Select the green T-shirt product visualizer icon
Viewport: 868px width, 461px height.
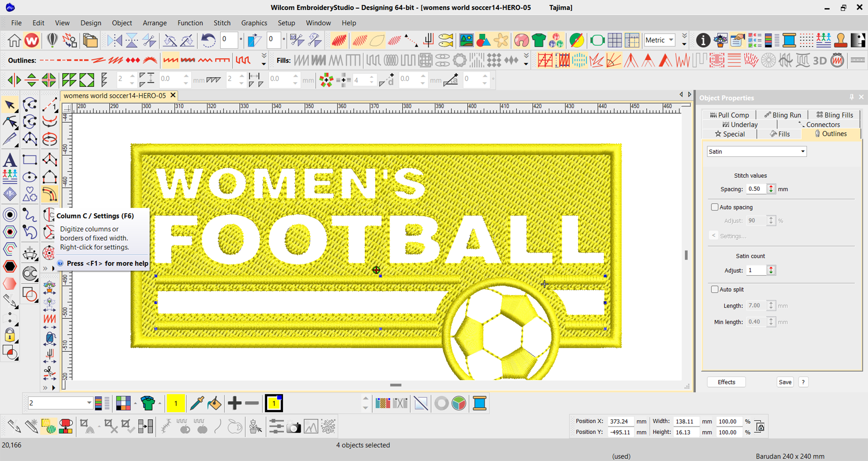click(x=539, y=40)
